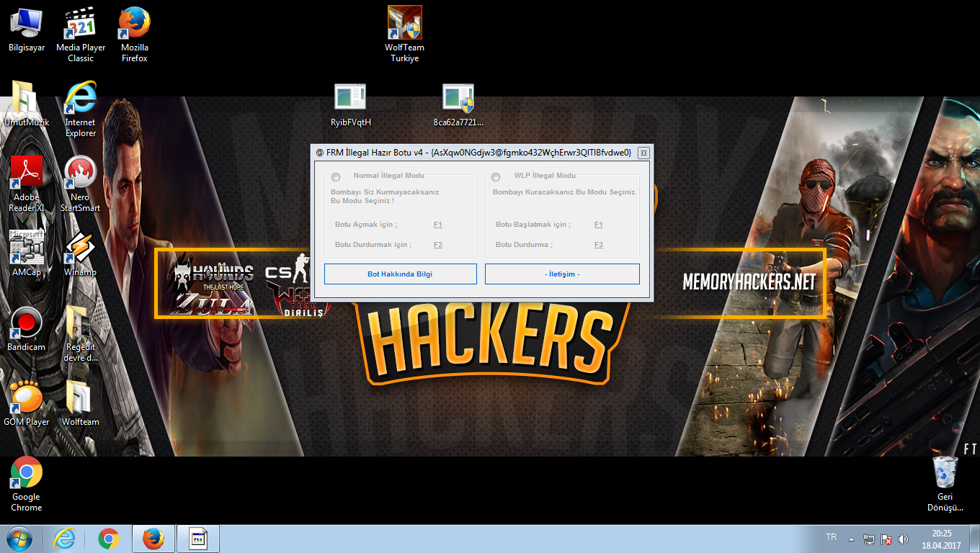Click F1 next to Botu Açmak için
980x553 pixels.
[x=438, y=225]
